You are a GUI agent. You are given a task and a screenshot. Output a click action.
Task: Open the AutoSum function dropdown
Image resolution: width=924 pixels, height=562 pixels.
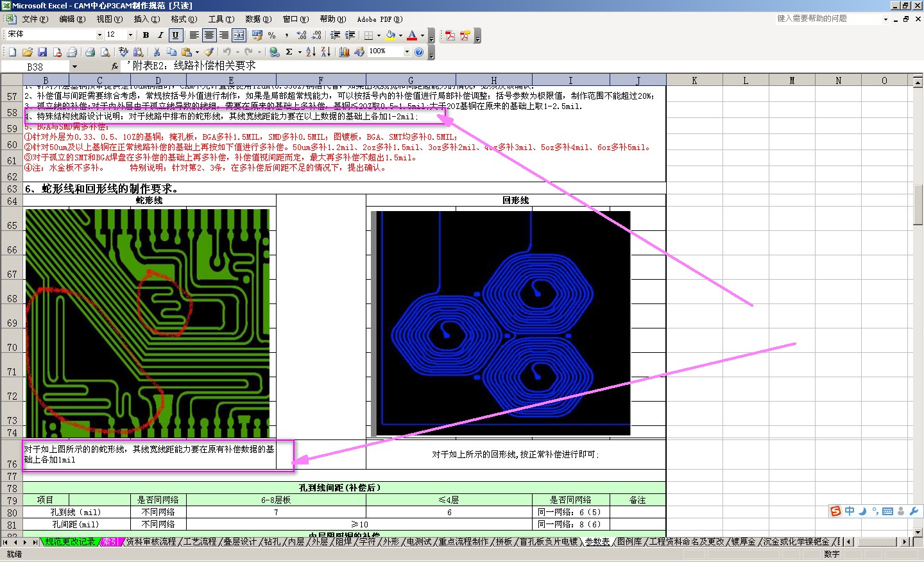click(300, 52)
